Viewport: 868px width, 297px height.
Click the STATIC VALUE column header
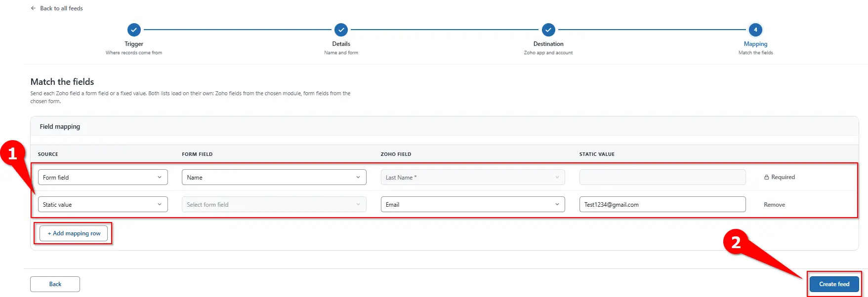[x=597, y=154]
